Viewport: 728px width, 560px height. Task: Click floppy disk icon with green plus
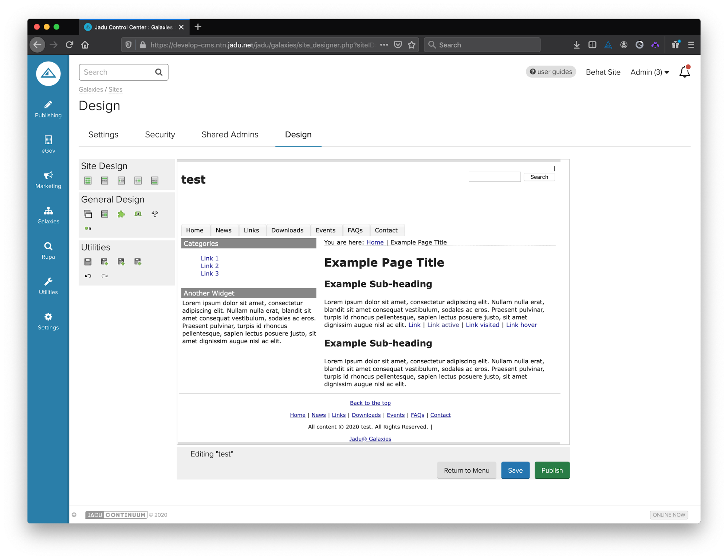(x=105, y=262)
